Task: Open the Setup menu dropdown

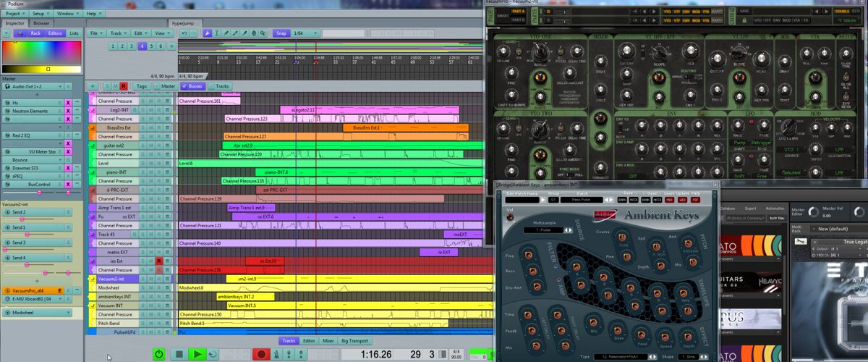Action: tap(41, 13)
